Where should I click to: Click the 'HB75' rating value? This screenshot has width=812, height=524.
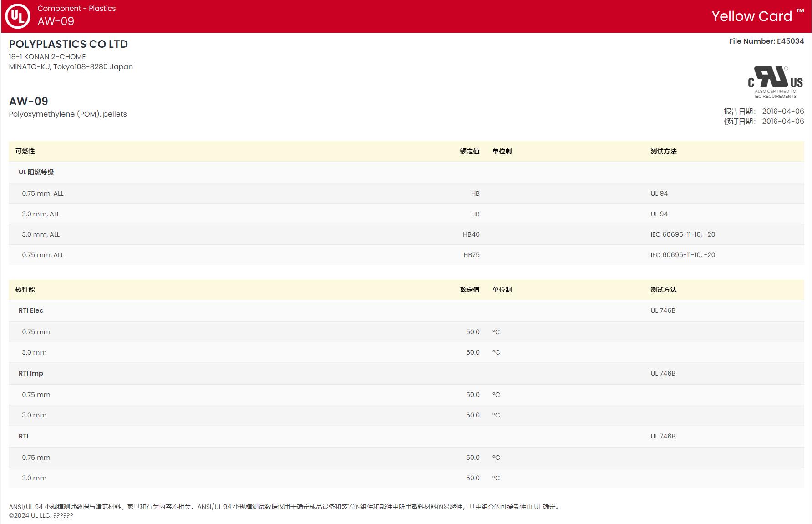click(472, 255)
